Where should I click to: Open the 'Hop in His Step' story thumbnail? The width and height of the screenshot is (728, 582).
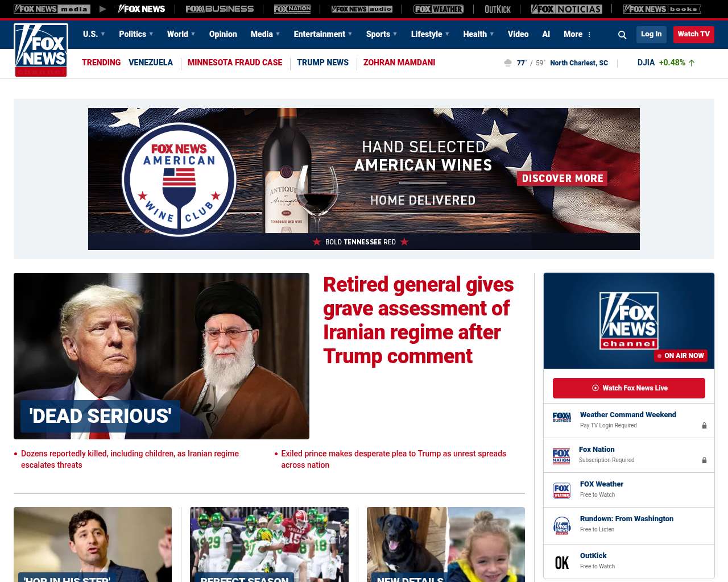click(93, 544)
